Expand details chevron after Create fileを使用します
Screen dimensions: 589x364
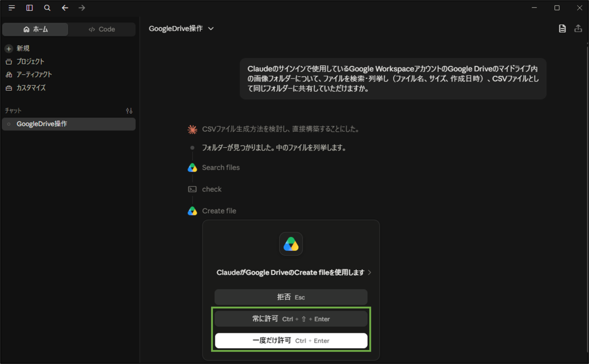coord(370,273)
